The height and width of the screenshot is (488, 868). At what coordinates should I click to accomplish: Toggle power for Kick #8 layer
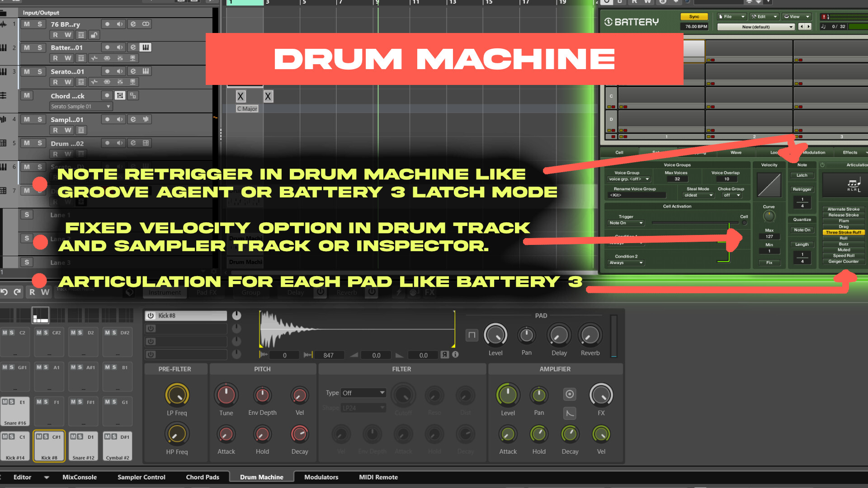(151, 316)
